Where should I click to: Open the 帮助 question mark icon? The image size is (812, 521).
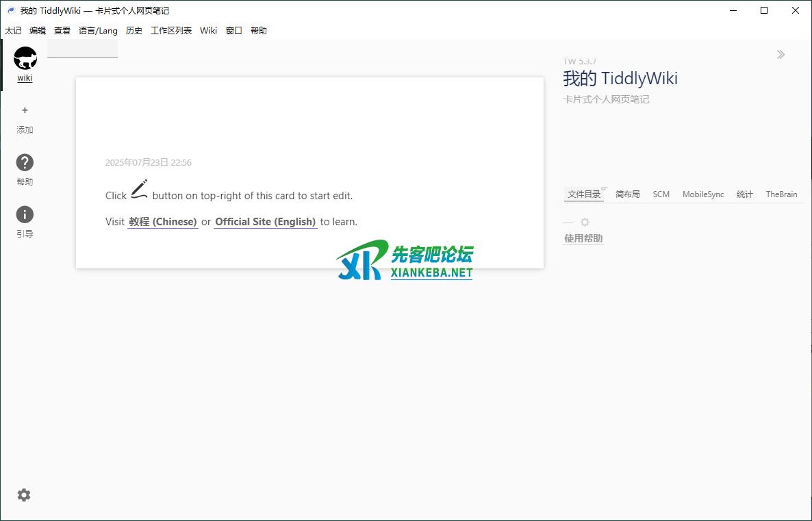tap(25, 163)
